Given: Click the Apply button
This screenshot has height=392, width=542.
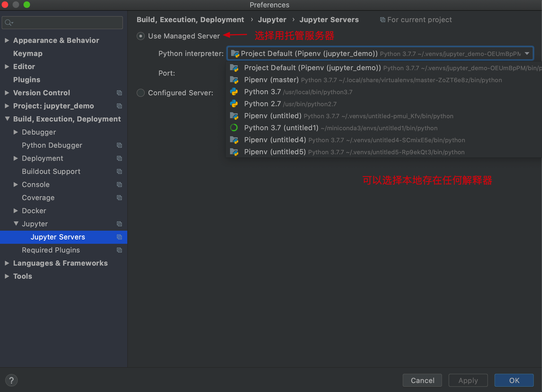Looking at the screenshot, I should coord(468,380).
